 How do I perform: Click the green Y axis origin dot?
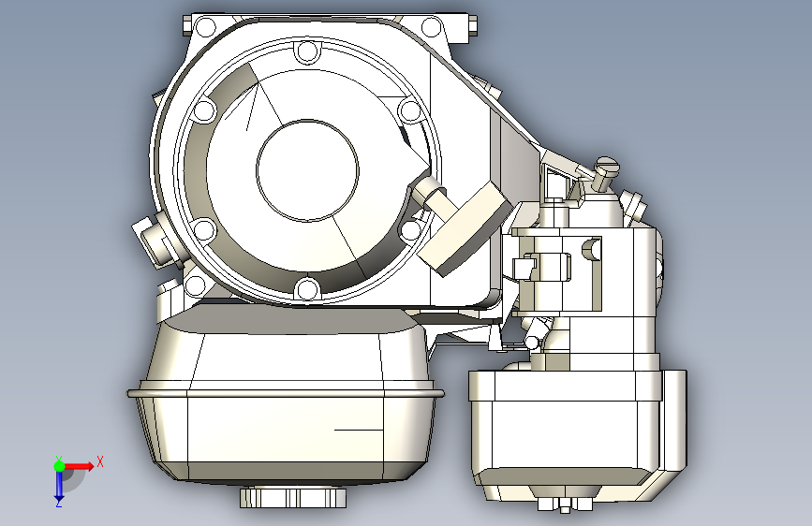click(59, 466)
